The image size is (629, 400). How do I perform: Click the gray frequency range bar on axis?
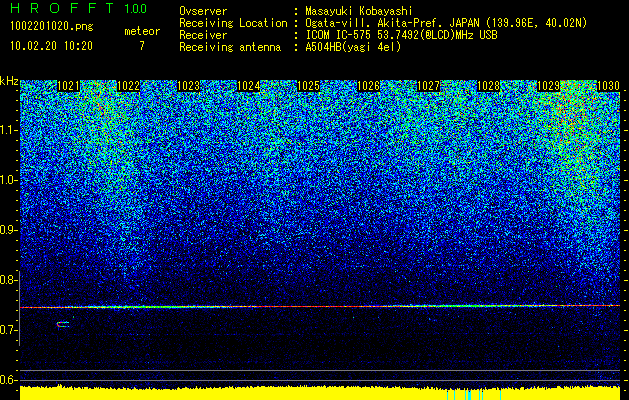coord(19,309)
